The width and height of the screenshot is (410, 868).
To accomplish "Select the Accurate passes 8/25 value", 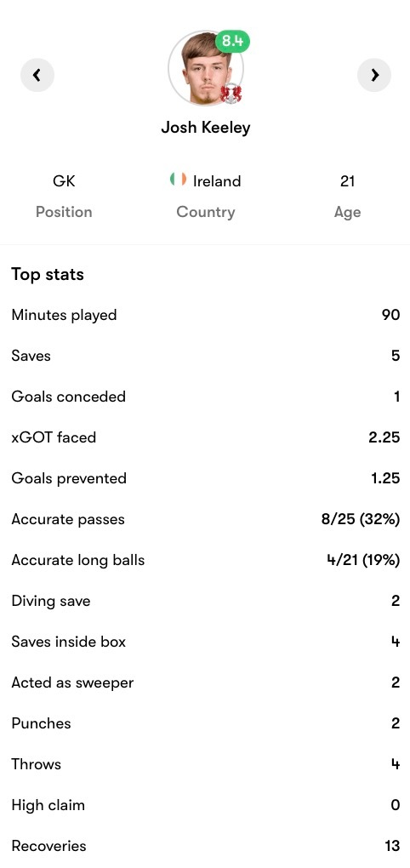I will pyautogui.click(x=360, y=519).
